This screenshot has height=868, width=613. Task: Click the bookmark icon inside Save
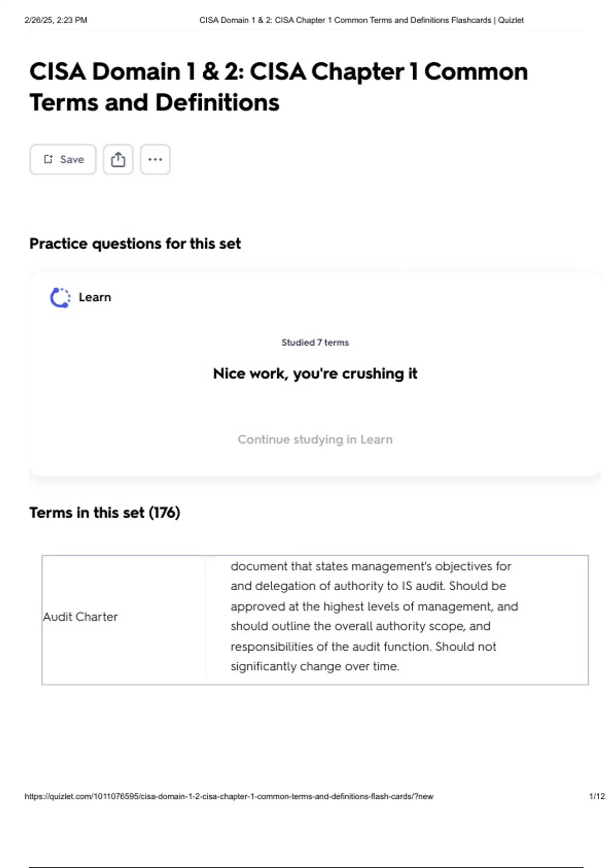49,159
